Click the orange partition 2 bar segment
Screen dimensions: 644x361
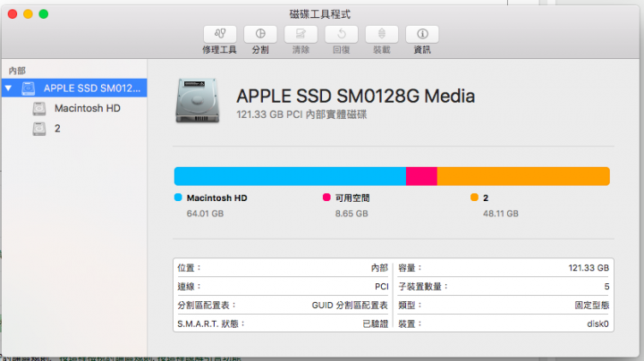pyautogui.click(x=523, y=176)
